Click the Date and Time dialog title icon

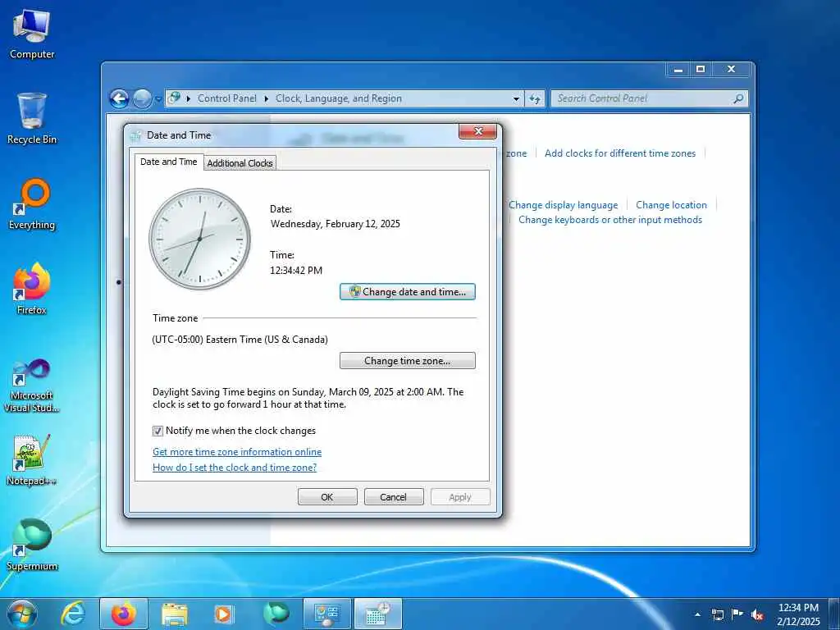136,135
